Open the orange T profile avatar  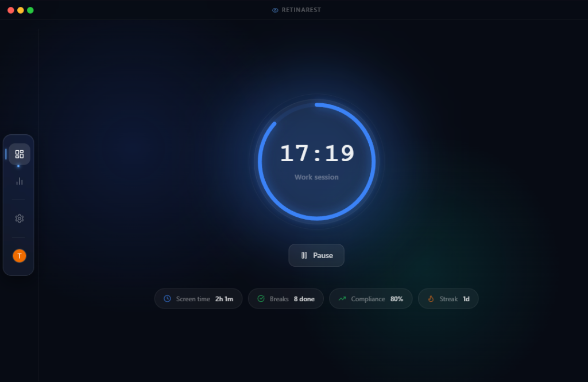coord(20,256)
